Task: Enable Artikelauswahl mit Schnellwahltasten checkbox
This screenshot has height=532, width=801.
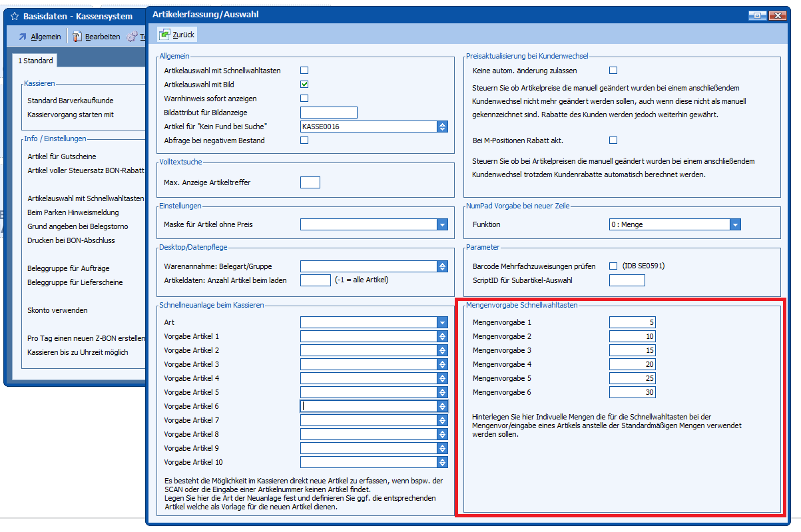Action: click(x=304, y=71)
